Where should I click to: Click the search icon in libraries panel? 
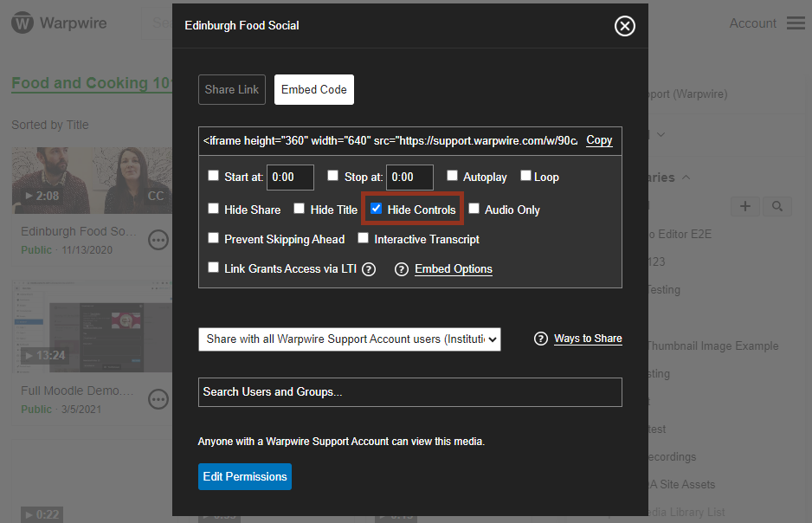[x=777, y=206]
